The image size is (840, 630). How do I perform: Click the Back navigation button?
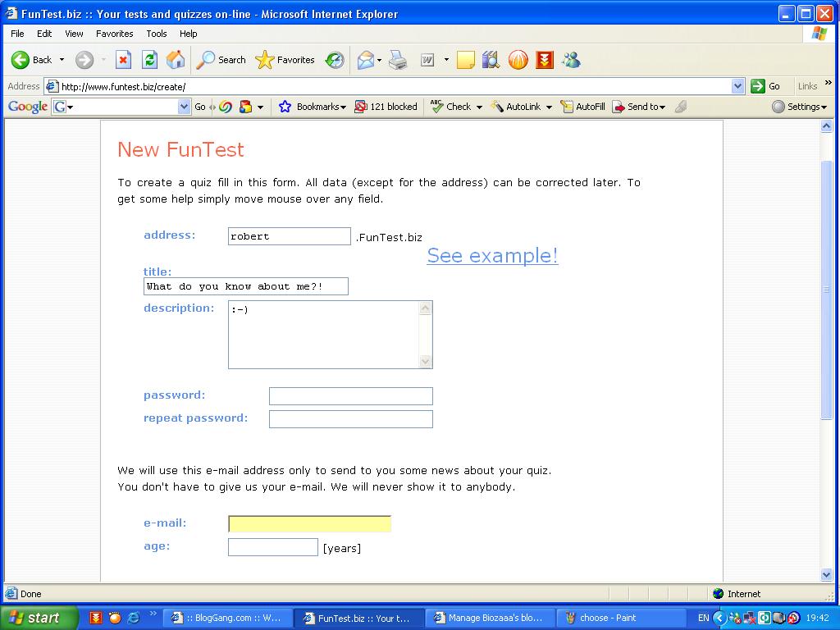(x=32, y=60)
